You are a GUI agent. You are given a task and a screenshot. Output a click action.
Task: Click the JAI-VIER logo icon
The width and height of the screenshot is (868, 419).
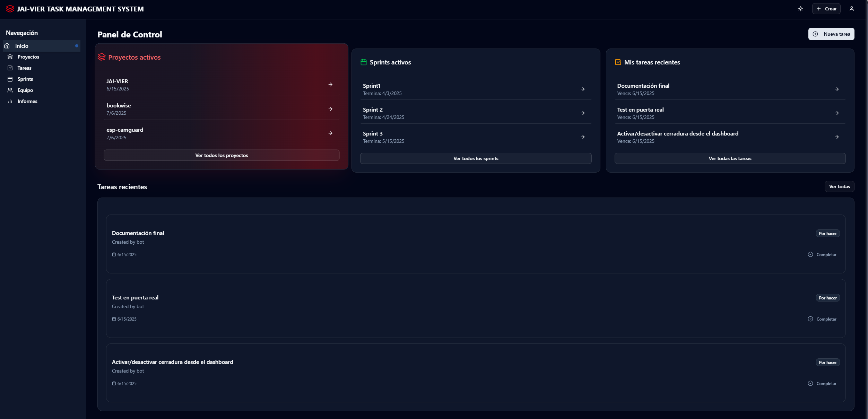click(10, 9)
